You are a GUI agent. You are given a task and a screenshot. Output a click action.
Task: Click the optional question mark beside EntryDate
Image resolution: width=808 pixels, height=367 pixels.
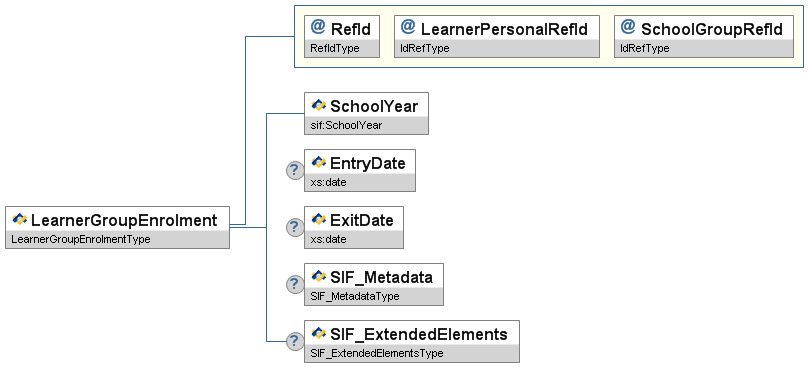click(295, 171)
